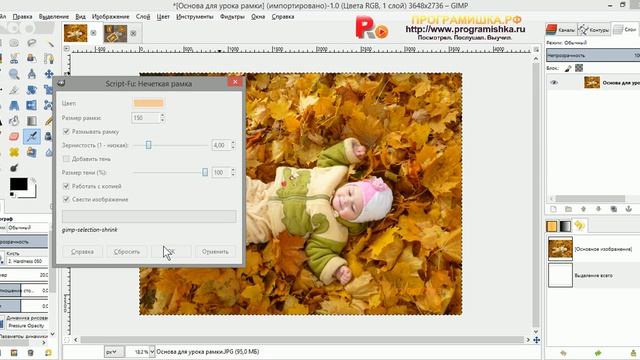Open the px units dropdown
The height and width of the screenshot is (360, 640).
click(x=113, y=351)
